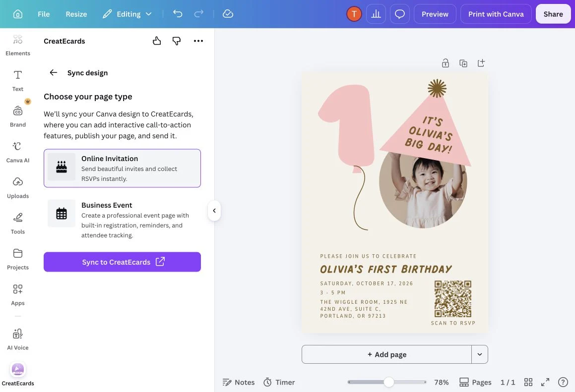This screenshot has height=392, width=575.
Task: Open the CreatEcards more options menu
Action: 198,41
